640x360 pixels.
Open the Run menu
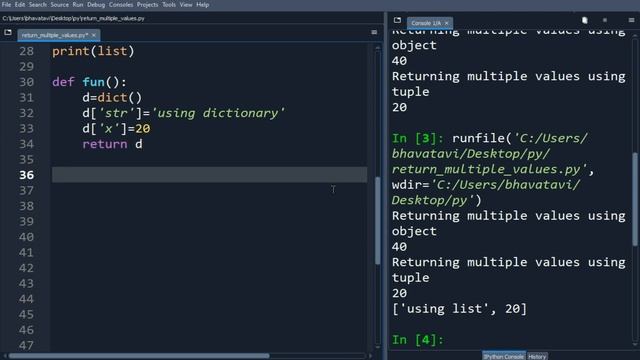tap(78, 5)
